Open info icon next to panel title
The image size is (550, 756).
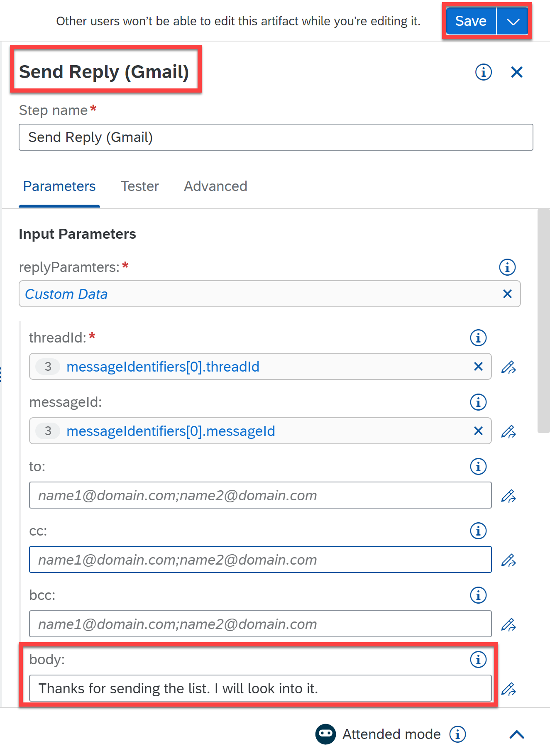483,72
